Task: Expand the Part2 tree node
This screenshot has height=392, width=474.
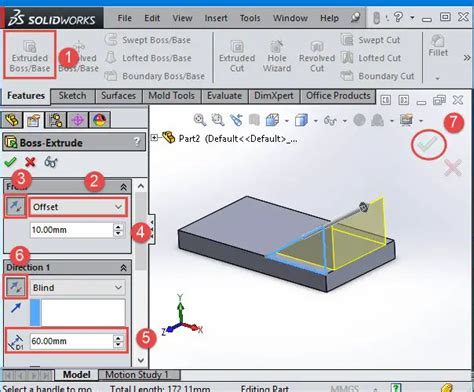Action: point(154,137)
